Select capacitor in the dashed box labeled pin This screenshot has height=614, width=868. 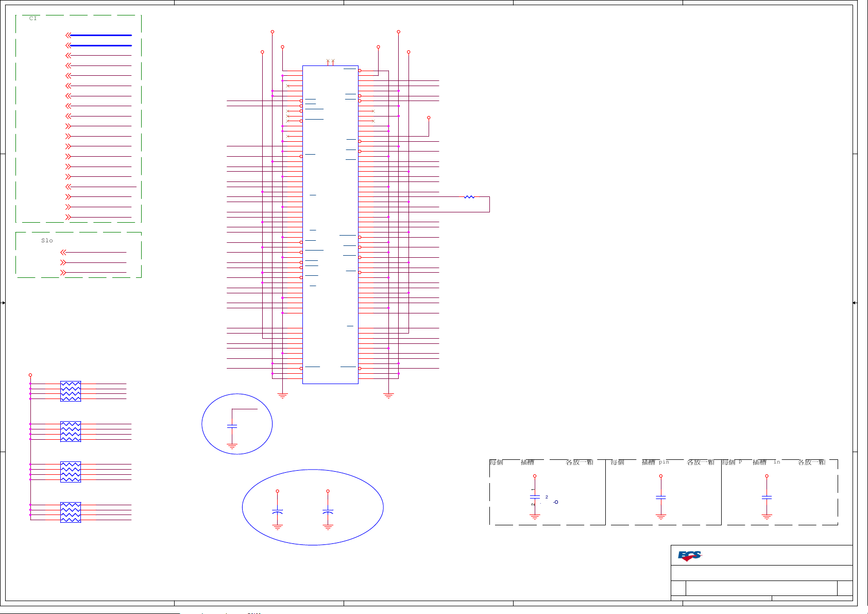point(661,497)
